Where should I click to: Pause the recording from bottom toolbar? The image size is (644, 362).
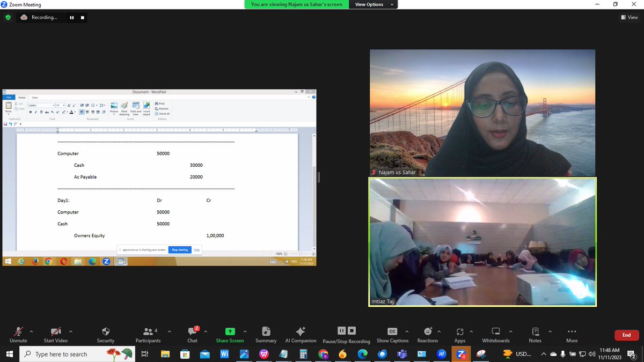pos(341,330)
